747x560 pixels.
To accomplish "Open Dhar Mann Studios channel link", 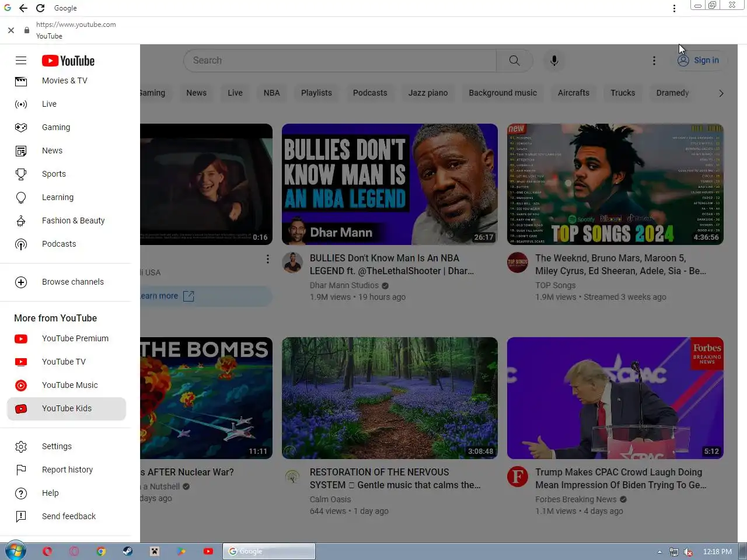I will coord(344,285).
